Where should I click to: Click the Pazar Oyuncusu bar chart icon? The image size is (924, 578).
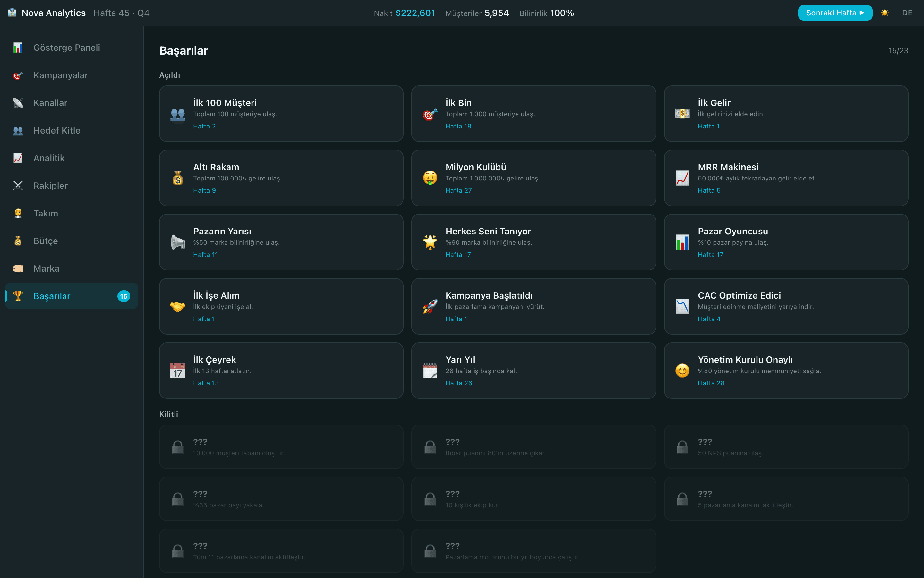(x=682, y=242)
